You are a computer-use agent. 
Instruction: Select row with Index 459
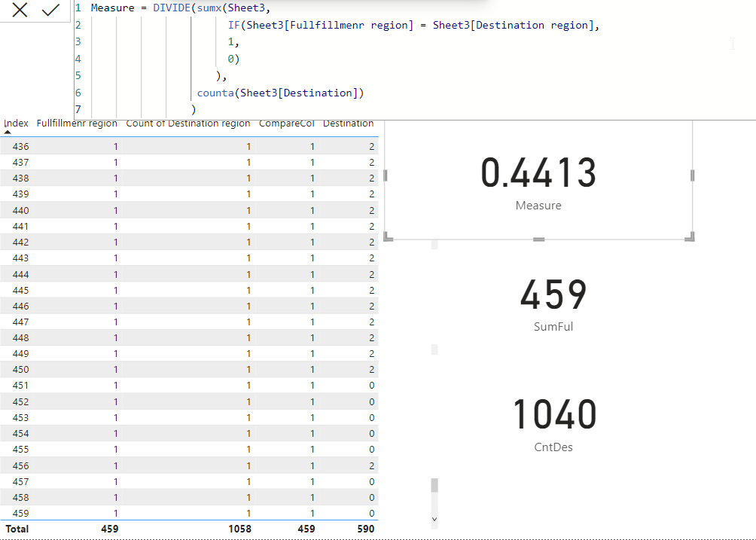tap(189, 513)
